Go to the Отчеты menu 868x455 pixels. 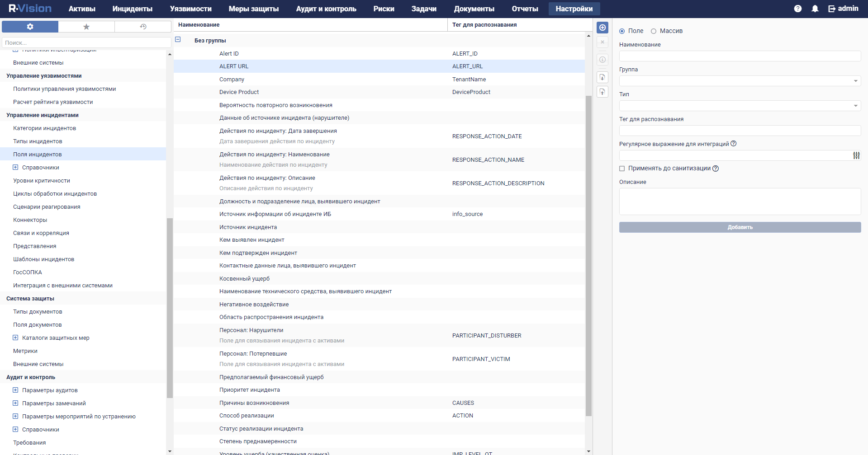pos(525,9)
